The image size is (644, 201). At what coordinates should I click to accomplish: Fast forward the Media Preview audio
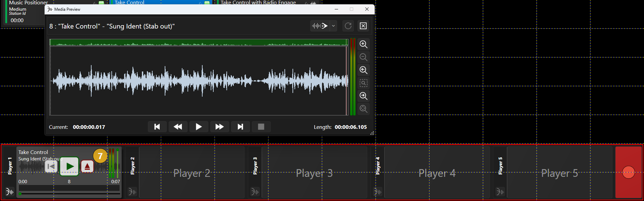coord(219,127)
